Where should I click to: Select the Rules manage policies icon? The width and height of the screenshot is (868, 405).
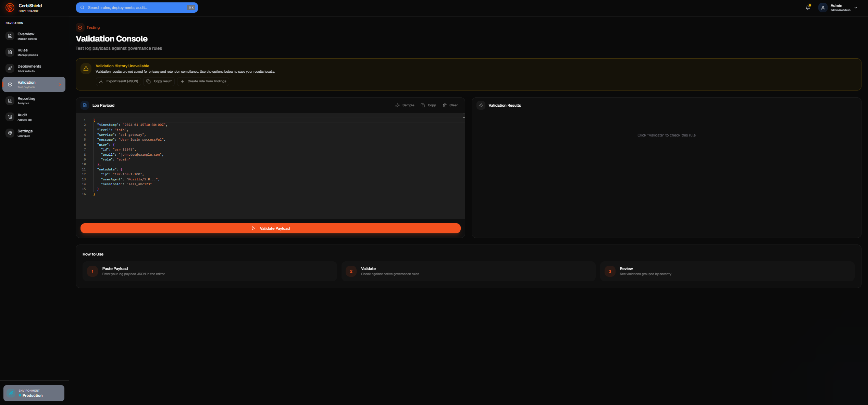[10, 52]
